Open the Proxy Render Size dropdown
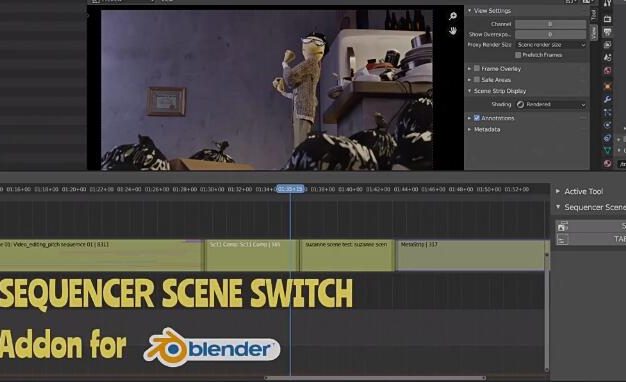 pyautogui.click(x=551, y=45)
